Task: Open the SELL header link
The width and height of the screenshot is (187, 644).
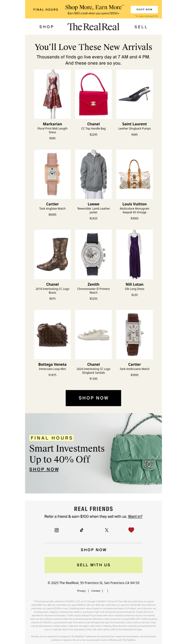Action: click(141, 27)
